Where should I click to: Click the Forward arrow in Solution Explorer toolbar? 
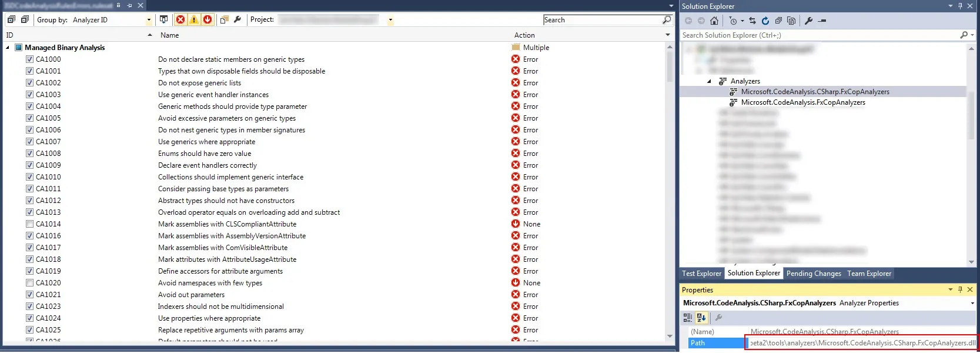[701, 21]
